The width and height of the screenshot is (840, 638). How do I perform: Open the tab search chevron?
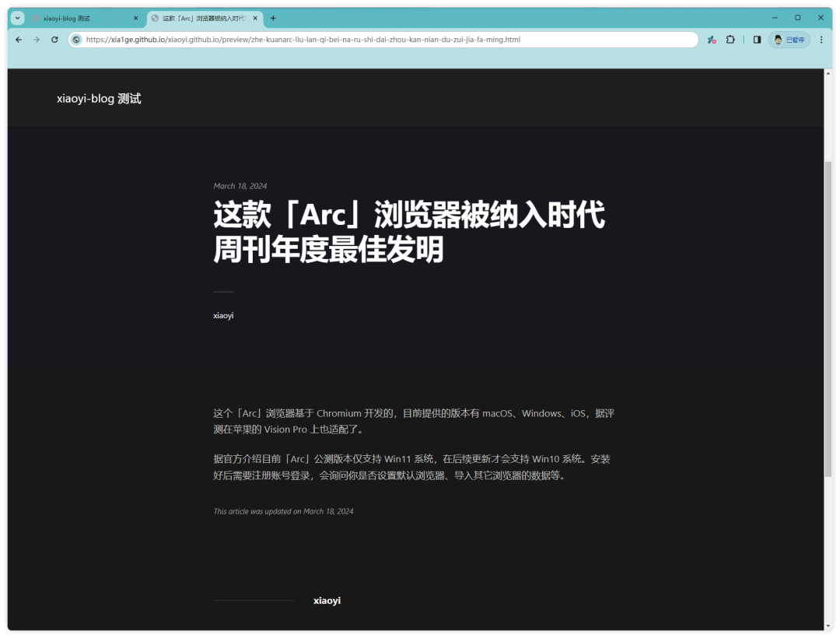(17, 17)
